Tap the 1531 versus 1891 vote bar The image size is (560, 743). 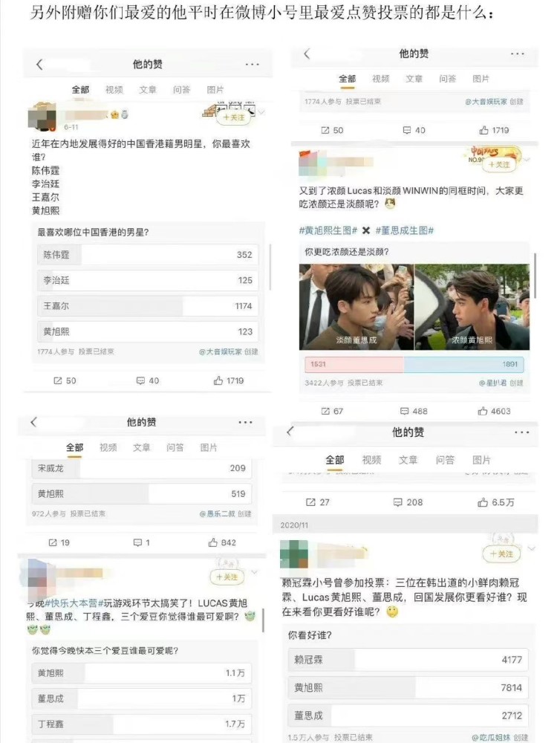coord(414,364)
